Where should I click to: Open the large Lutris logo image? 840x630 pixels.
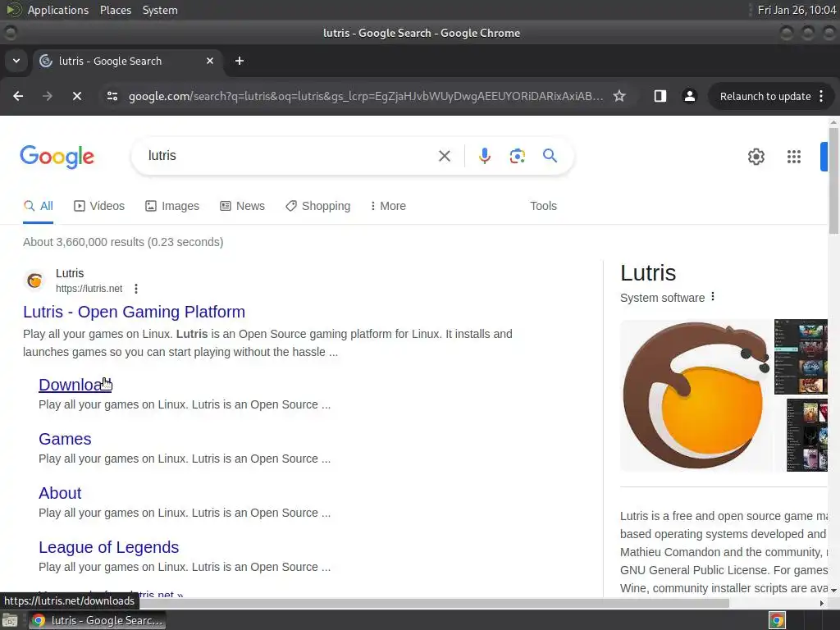[x=696, y=395]
